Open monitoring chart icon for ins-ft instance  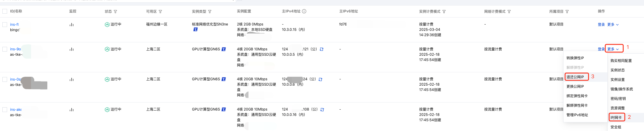pos(72,25)
